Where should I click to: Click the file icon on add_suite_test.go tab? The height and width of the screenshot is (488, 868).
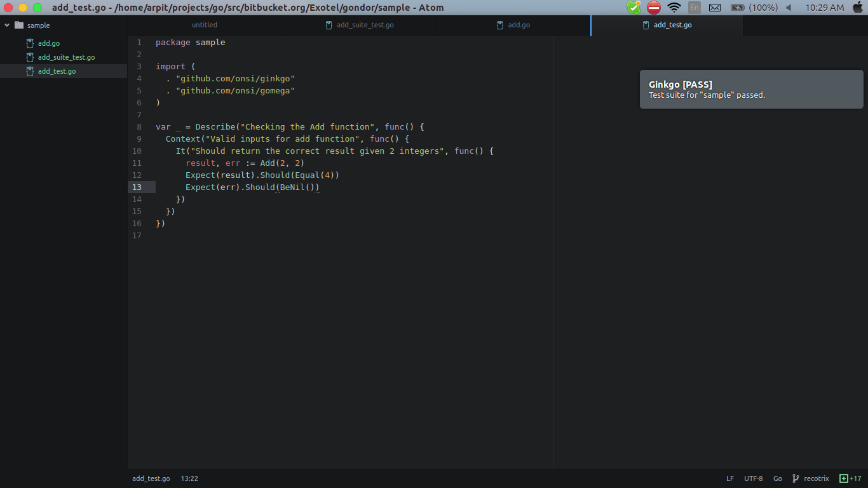(329, 25)
